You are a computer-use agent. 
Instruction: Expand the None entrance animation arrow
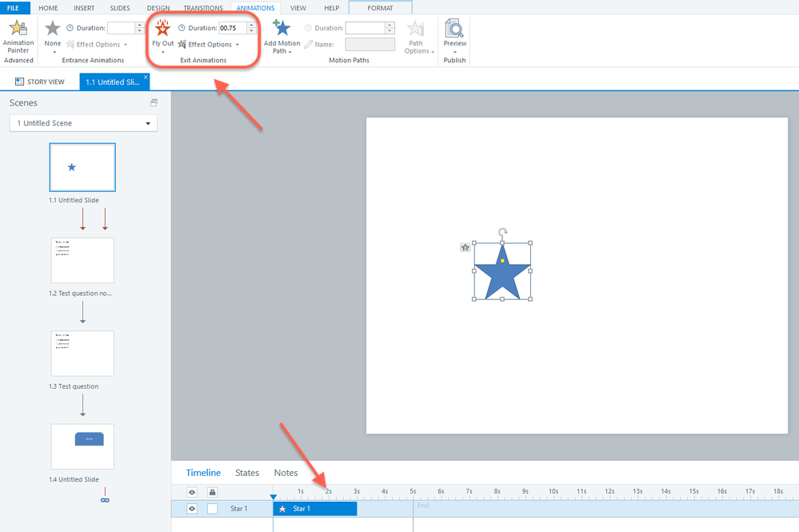[54, 52]
